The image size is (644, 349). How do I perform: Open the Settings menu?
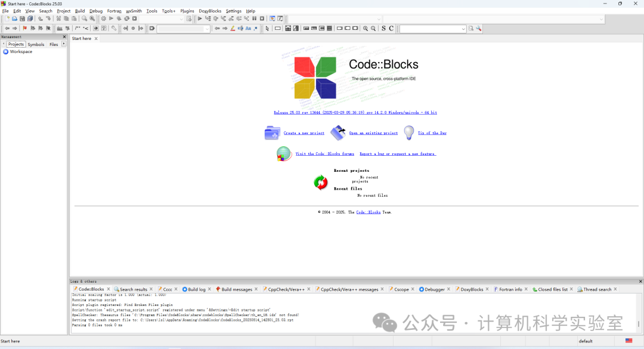pos(234,11)
